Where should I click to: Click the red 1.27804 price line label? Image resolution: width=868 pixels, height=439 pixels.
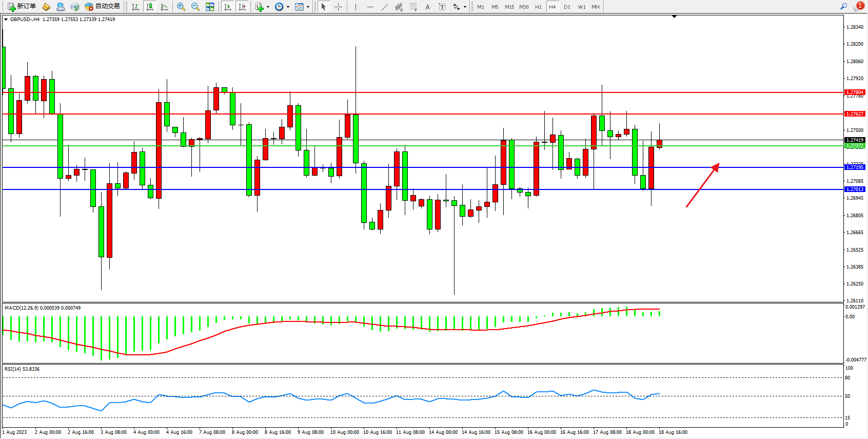point(855,92)
